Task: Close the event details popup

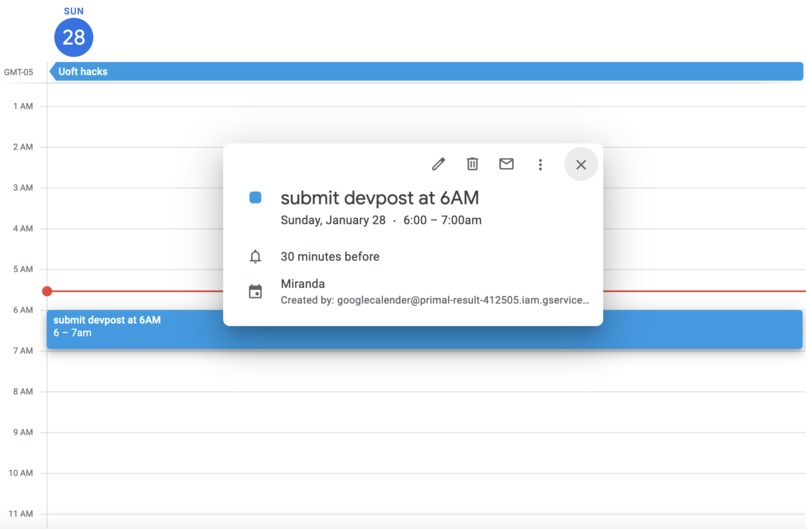Action: (581, 165)
